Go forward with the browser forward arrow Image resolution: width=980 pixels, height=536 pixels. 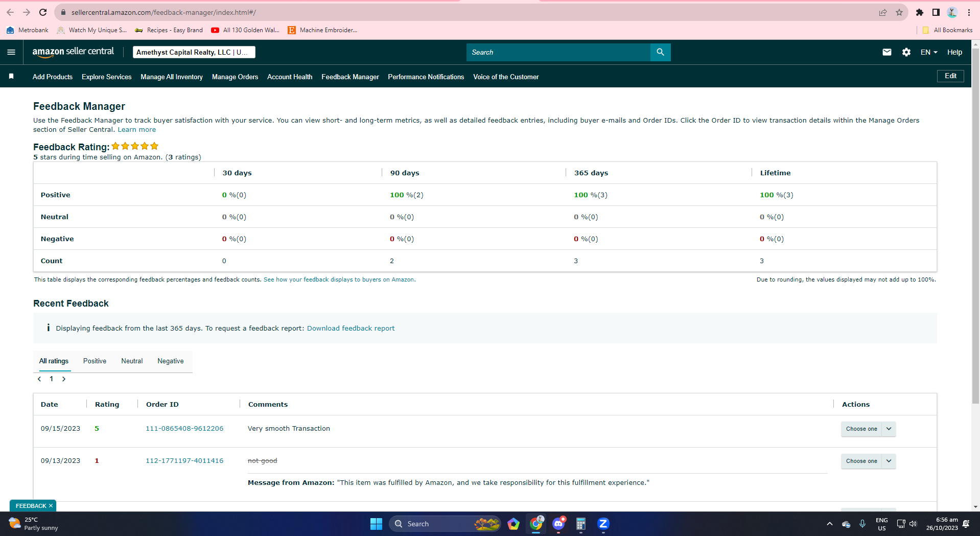pyautogui.click(x=27, y=12)
